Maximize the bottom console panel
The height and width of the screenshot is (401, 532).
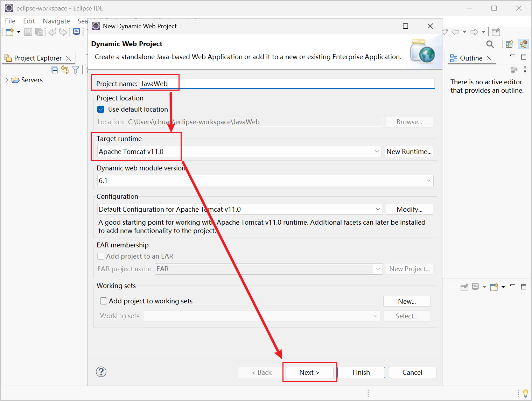pyautogui.click(x=524, y=287)
